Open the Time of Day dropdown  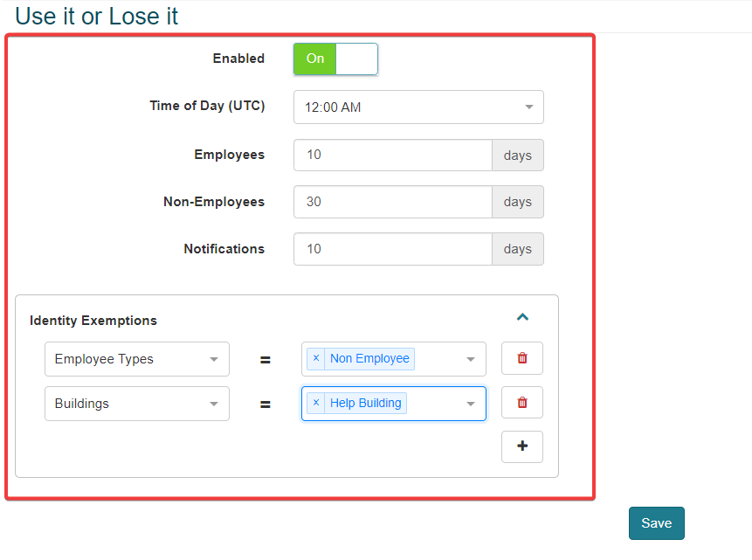(418, 107)
